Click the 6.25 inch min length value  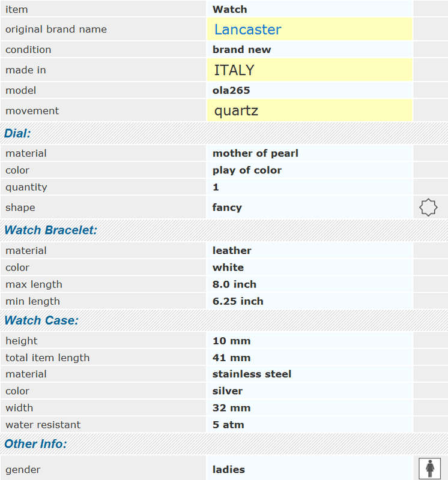pos(238,301)
